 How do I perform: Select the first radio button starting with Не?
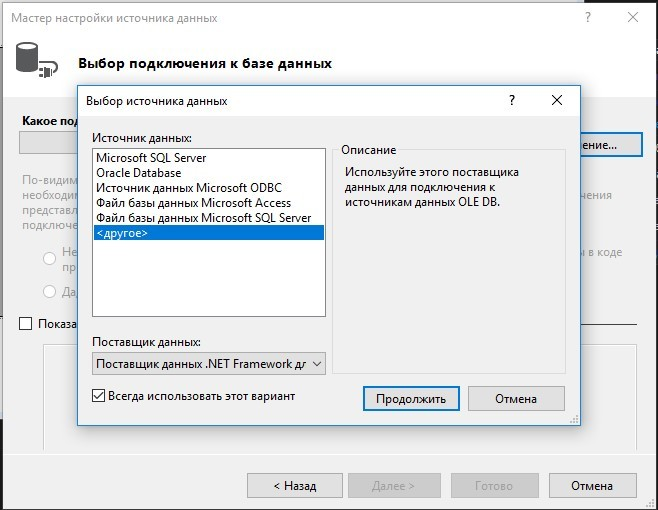pyautogui.click(x=50, y=258)
